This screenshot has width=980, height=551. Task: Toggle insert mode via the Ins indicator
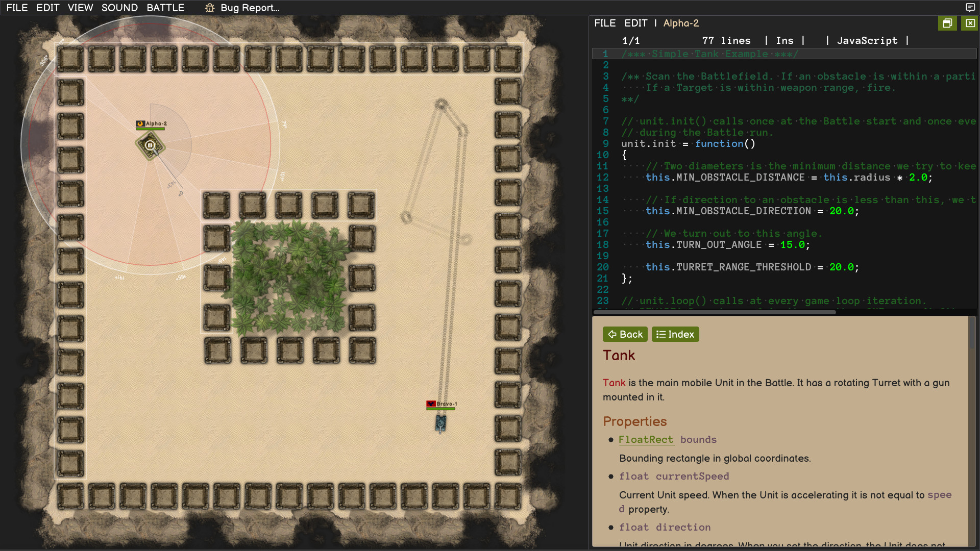coord(785,40)
